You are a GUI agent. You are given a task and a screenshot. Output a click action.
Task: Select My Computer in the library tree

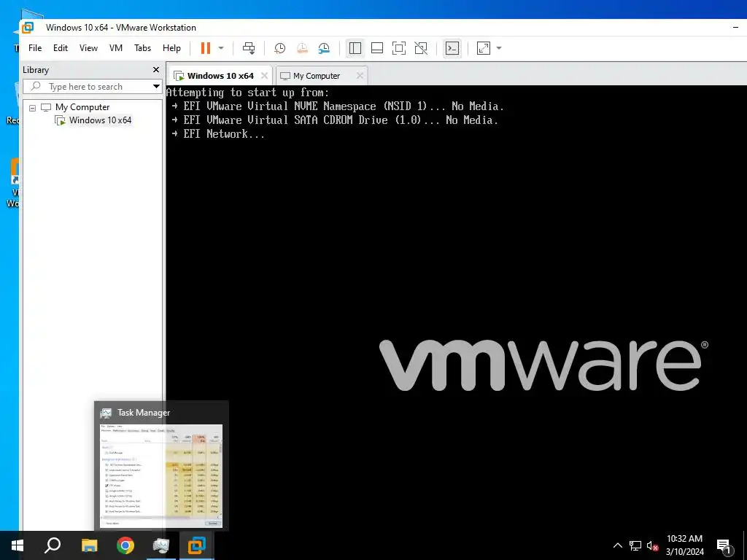point(82,107)
